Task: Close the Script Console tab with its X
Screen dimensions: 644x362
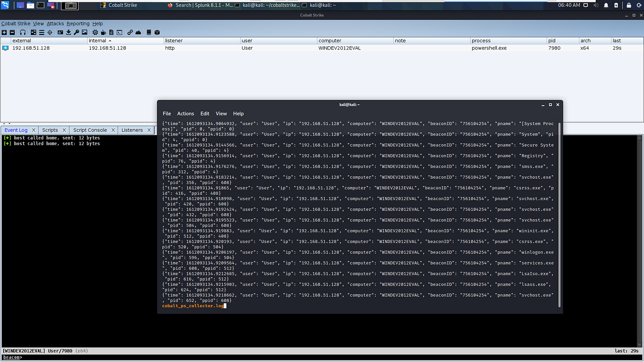Action: click(x=113, y=130)
